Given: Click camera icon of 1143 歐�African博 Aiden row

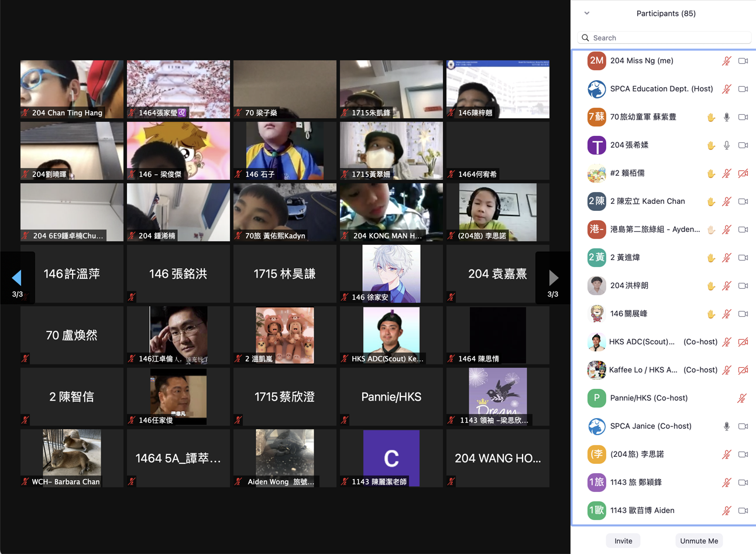Looking at the screenshot, I should tap(743, 511).
